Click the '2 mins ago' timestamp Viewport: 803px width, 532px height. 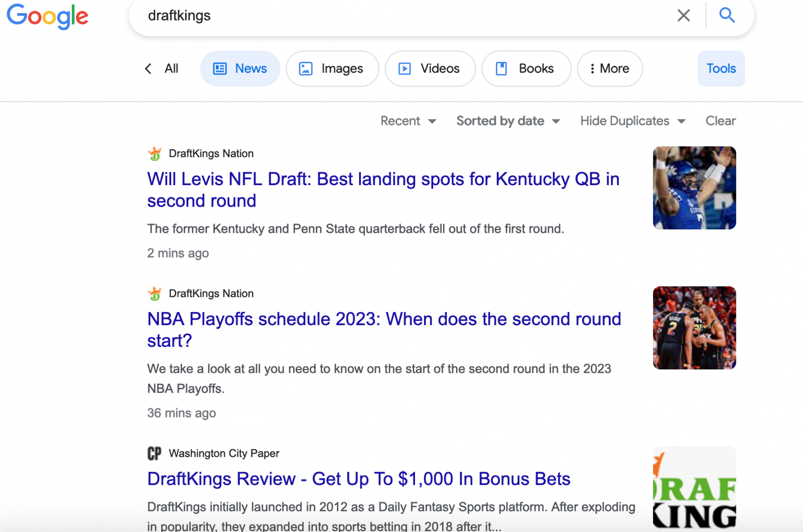click(x=178, y=253)
